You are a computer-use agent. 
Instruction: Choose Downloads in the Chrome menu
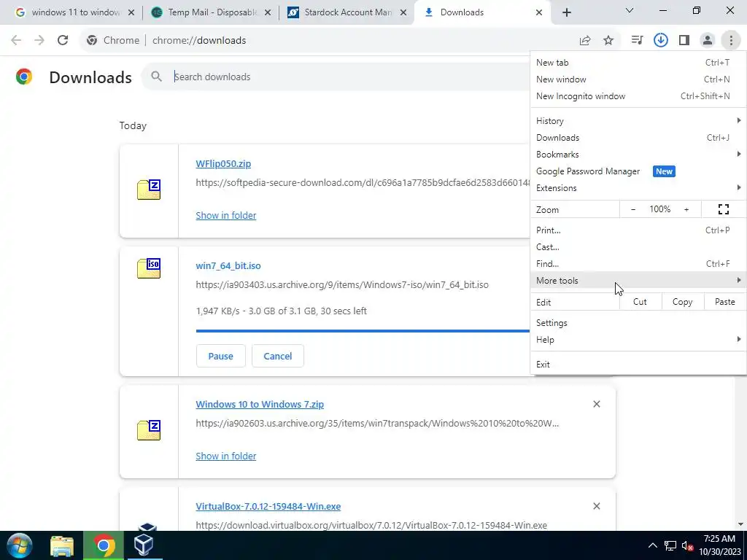coord(638,138)
